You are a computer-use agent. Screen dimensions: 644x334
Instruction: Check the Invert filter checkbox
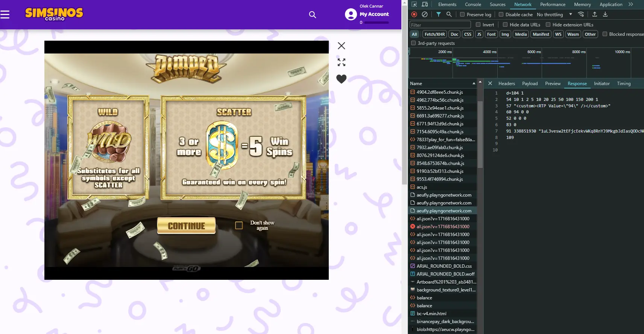click(x=478, y=24)
